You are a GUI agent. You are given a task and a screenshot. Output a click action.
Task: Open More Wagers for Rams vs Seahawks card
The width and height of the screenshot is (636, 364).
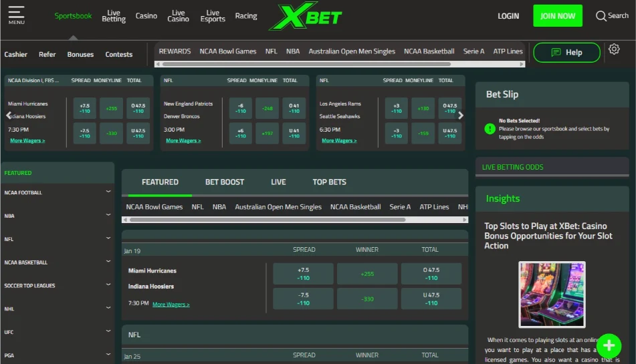coord(339,140)
